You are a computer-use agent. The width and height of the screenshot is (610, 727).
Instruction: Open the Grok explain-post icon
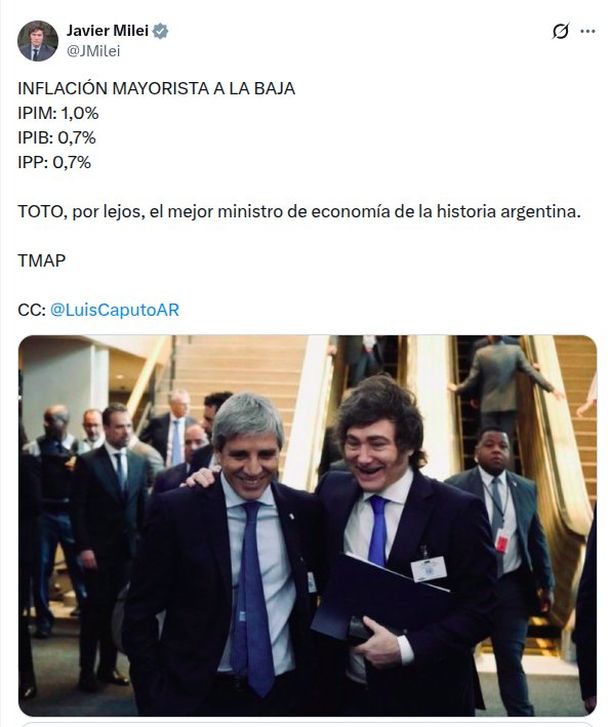(560, 32)
